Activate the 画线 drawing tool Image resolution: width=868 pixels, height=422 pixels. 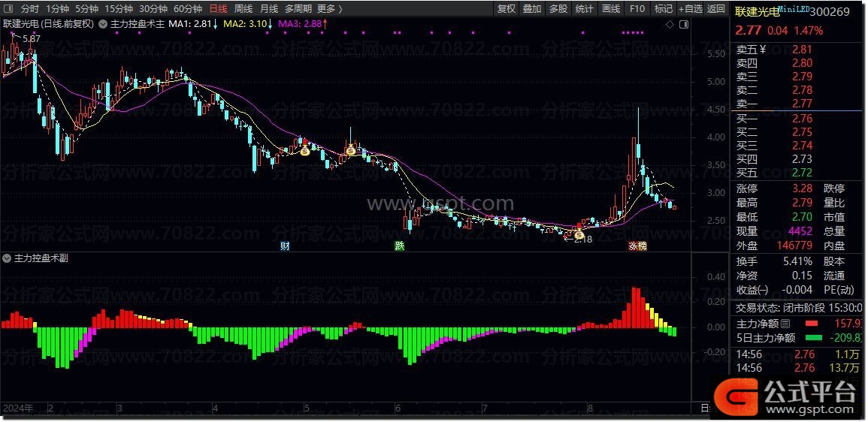point(610,9)
